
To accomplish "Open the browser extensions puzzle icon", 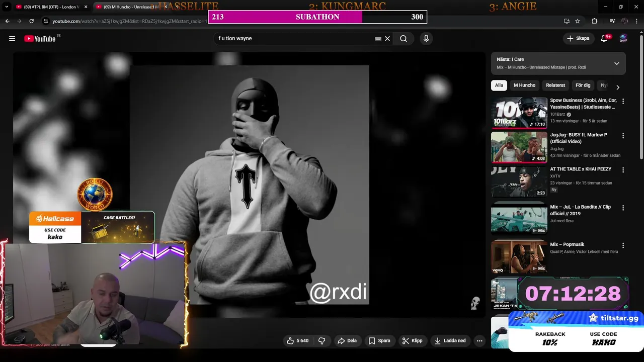I will click(595, 21).
